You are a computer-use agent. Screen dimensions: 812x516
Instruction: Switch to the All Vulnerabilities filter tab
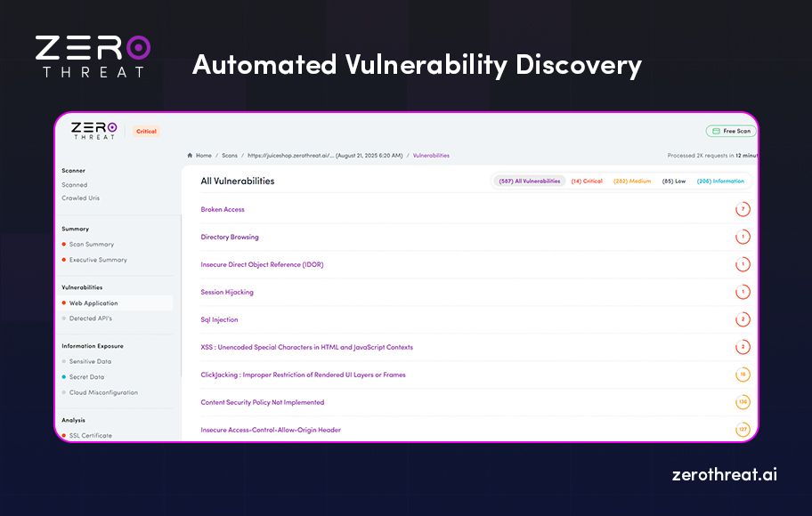point(530,181)
